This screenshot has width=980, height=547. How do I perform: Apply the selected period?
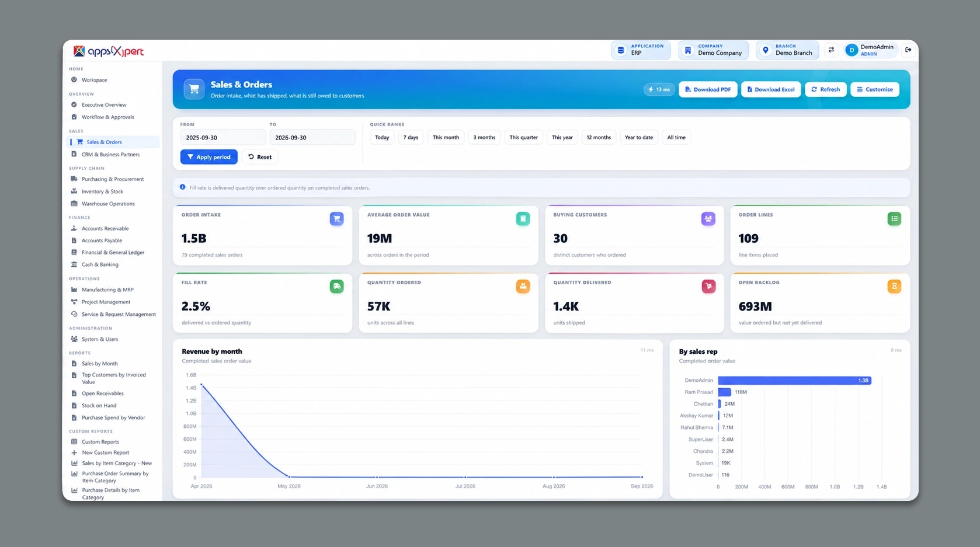(x=208, y=157)
